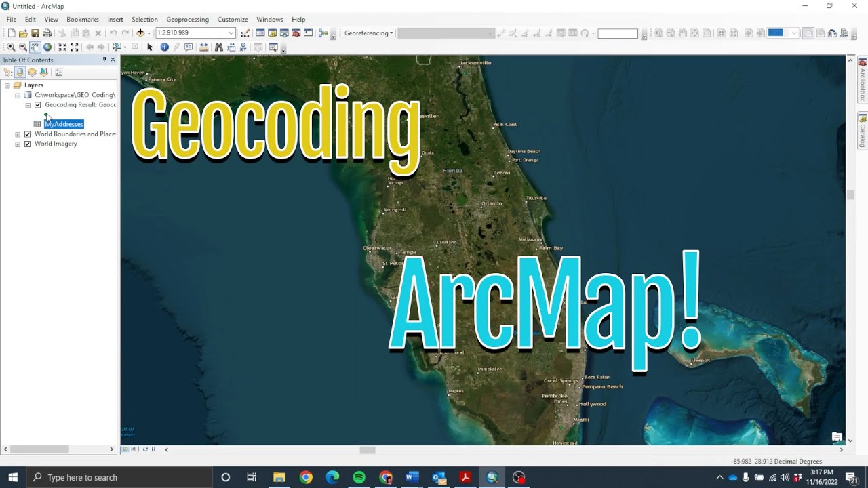The height and width of the screenshot is (488, 868).
Task: Switch to Layout View button
Action: click(x=133, y=449)
